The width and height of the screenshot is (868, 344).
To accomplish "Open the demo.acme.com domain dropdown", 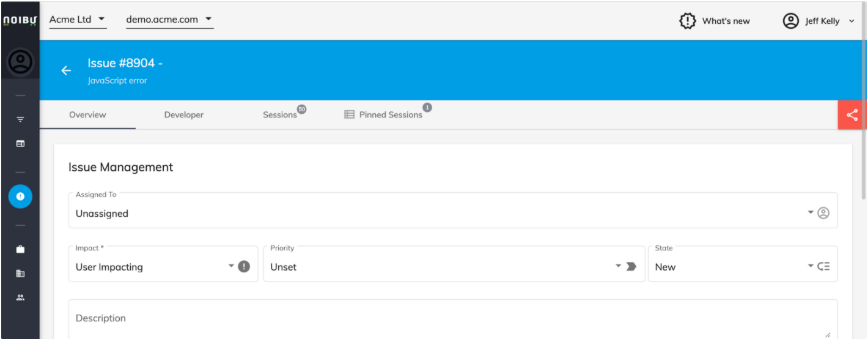I will 170,20.
